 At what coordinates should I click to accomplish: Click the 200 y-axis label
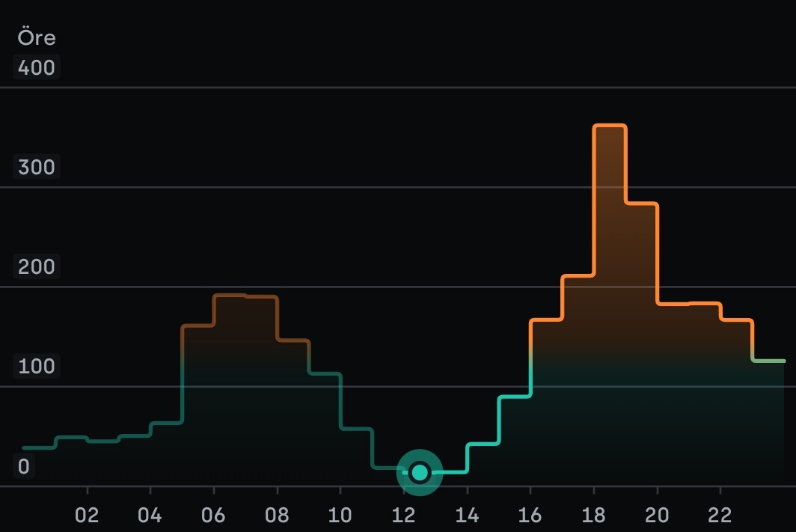click(36, 266)
